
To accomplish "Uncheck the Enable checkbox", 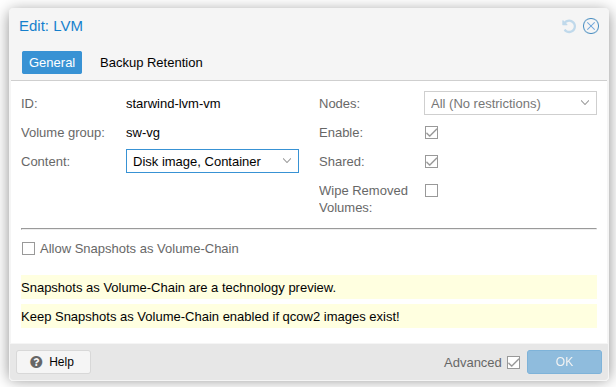I will (x=431, y=132).
